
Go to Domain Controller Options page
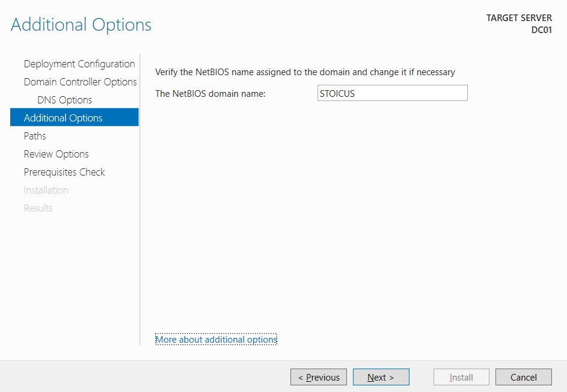coord(80,82)
